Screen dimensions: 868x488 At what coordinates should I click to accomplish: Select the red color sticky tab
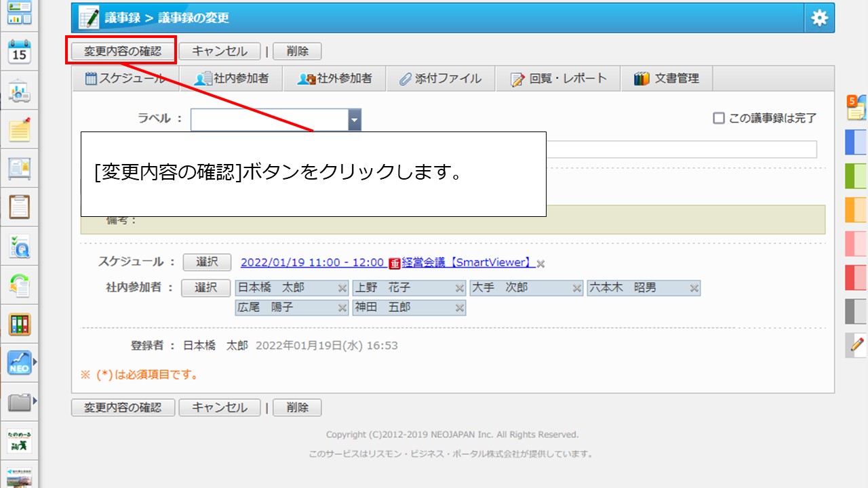click(856, 277)
